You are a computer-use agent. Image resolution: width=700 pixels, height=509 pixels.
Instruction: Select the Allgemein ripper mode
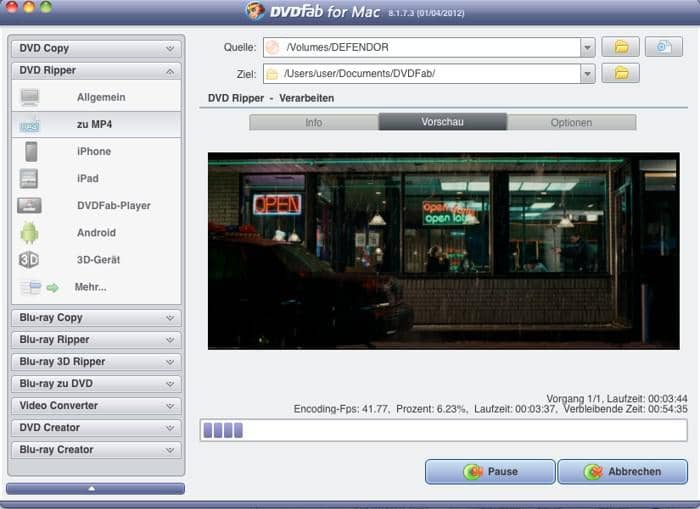(96, 97)
